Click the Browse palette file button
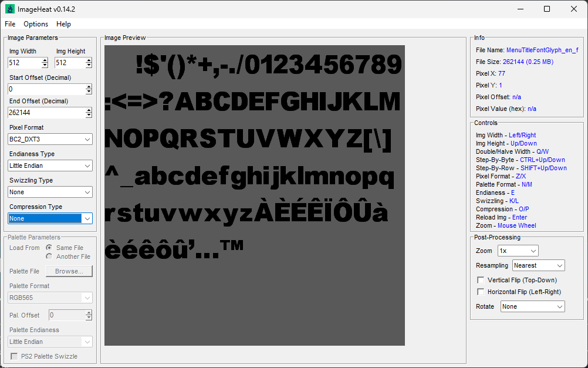Image resolution: width=588 pixels, height=368 pixels. click(x=69, y=271)
